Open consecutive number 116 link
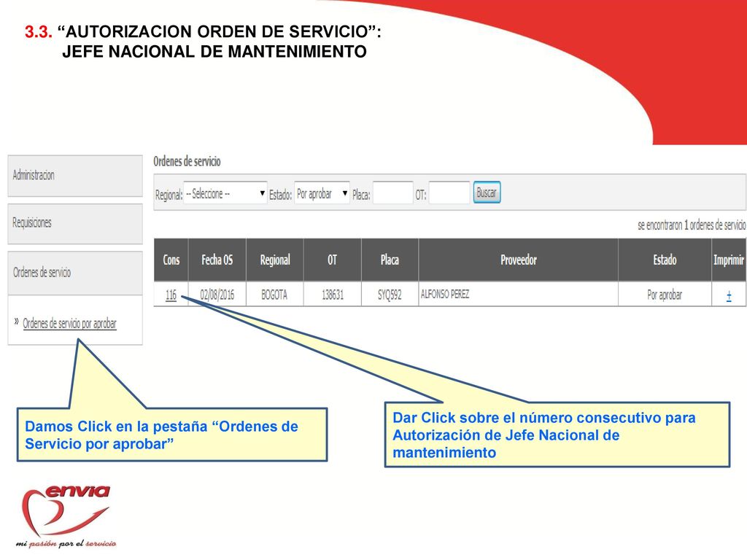 [x=171, y=295]
